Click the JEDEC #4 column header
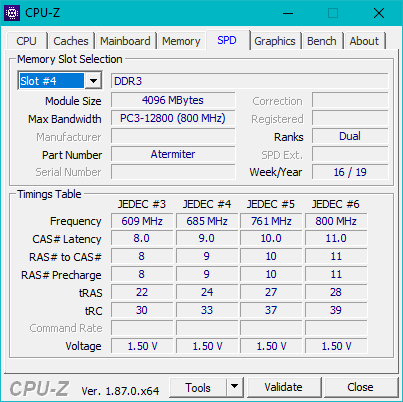Image resolution: width=403 pixels, height=402 pixels. 207,204
